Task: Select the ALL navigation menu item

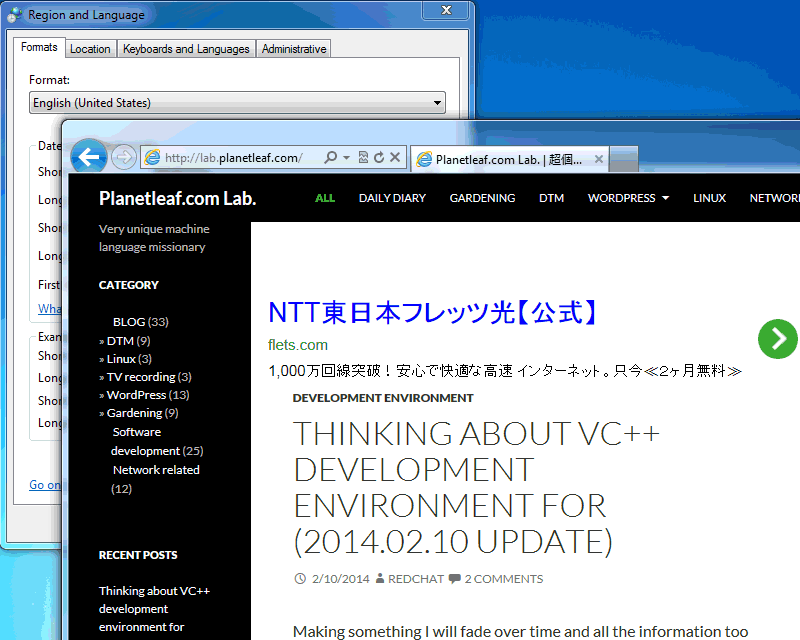Action: (325, 198)
